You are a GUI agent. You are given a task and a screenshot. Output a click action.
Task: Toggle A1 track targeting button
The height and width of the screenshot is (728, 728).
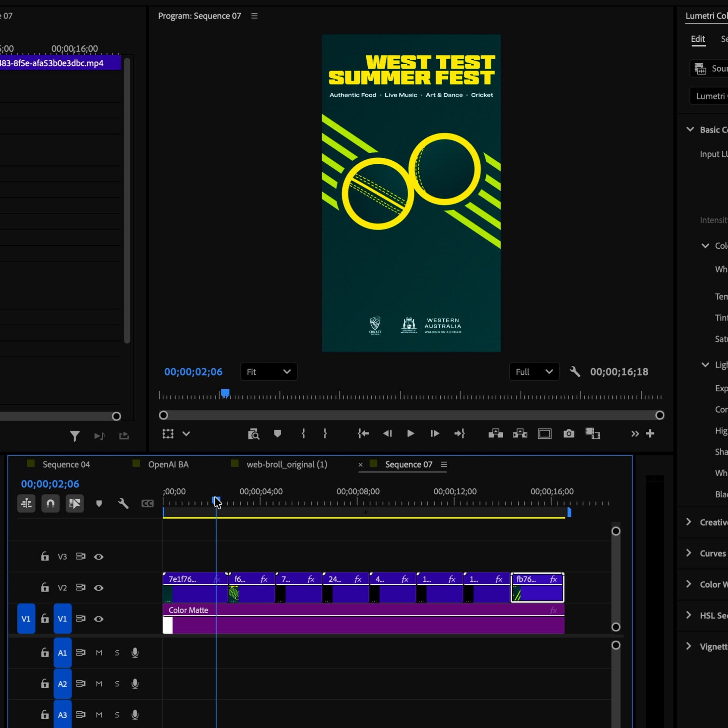click(x=63, y=653)
